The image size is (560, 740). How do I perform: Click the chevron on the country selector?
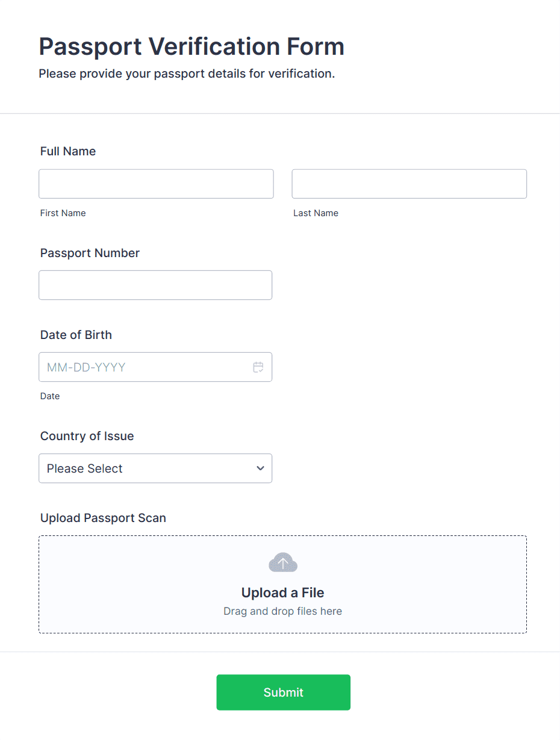coord(260,468)
